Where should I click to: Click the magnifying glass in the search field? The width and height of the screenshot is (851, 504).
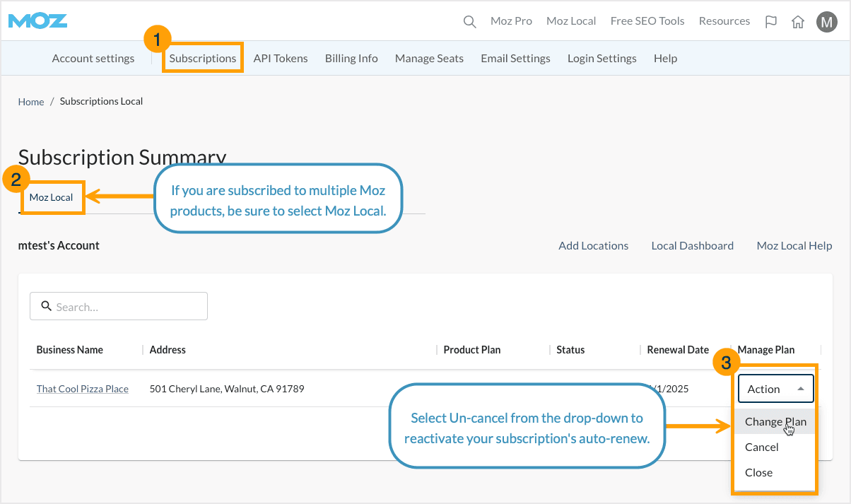click(47, 305)
